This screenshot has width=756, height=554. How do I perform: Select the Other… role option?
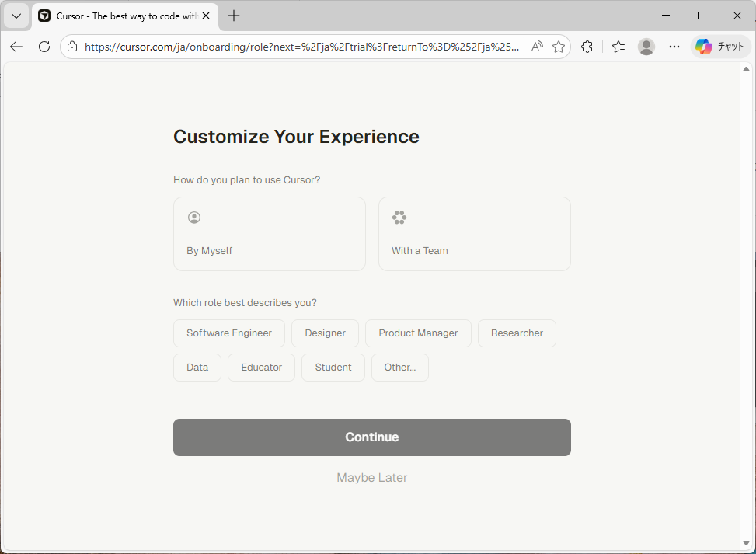[x=399, y=368]
